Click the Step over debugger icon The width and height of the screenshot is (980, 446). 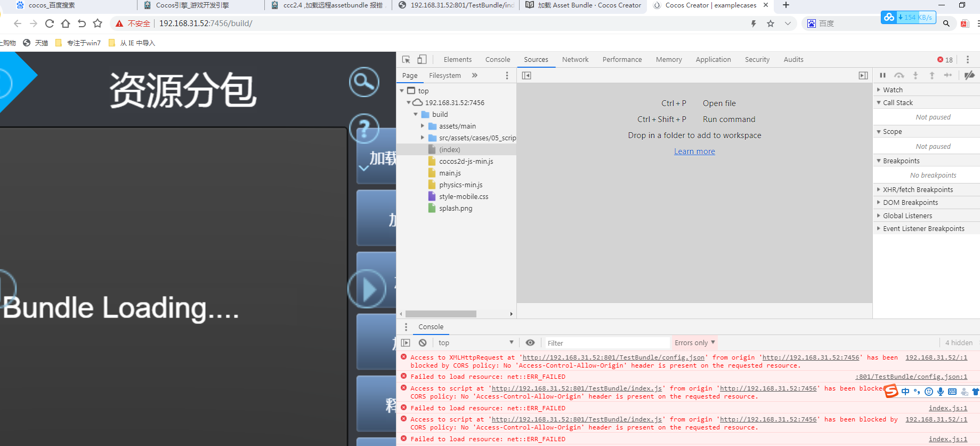click(899, 76)
